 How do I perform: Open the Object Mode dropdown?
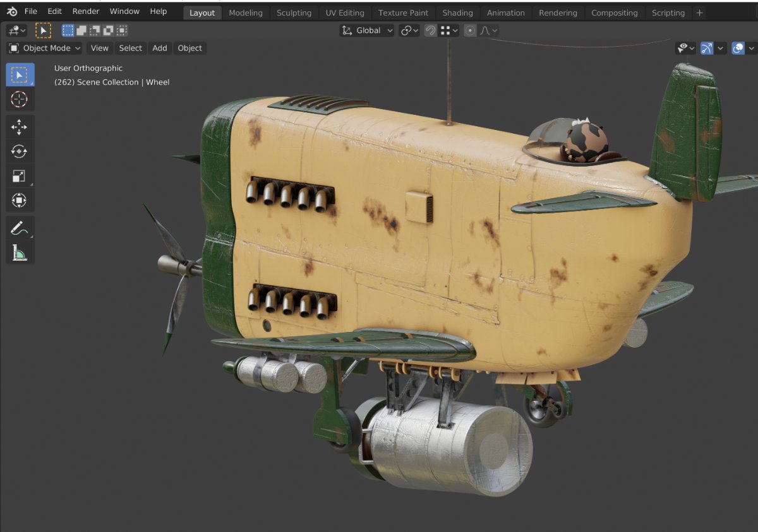pos(45,48)
